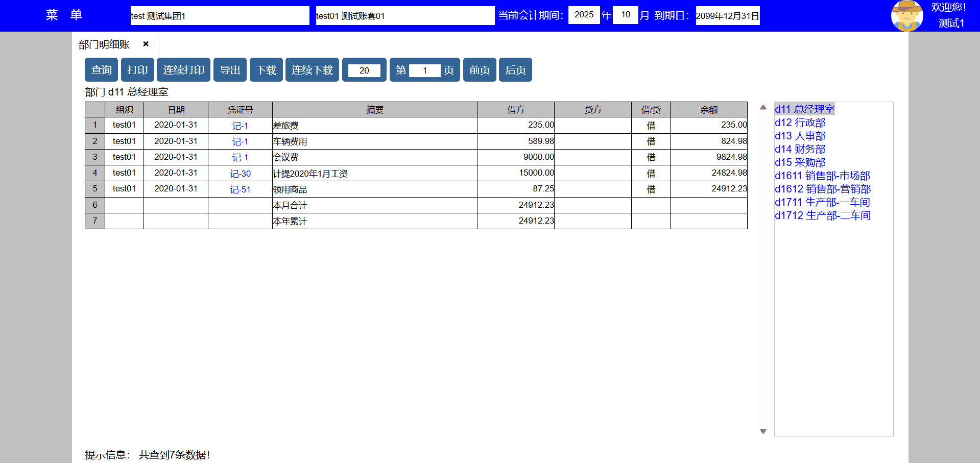The width and height of the screenshot is (980, 463).
Task: Click the scroll down arrow beside department list
Action: coord(763,431)
